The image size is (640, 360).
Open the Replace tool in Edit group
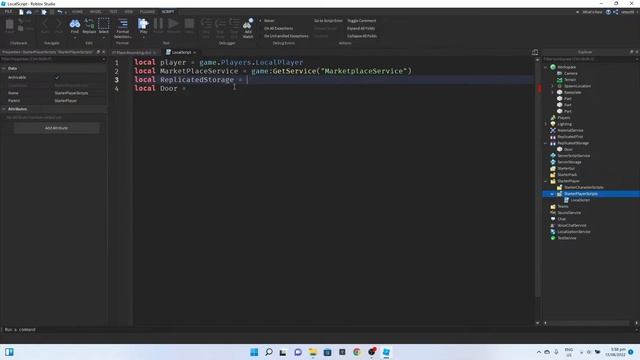click(x=89, y=26)
